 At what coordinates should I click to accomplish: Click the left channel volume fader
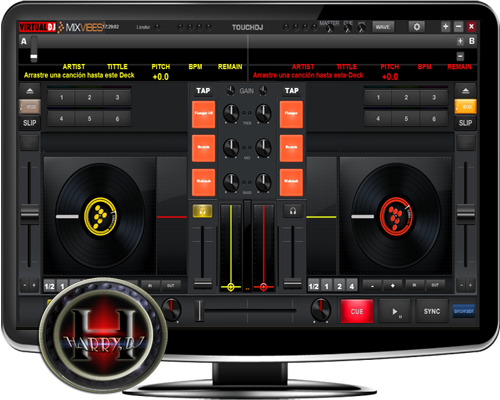[202, 283]
